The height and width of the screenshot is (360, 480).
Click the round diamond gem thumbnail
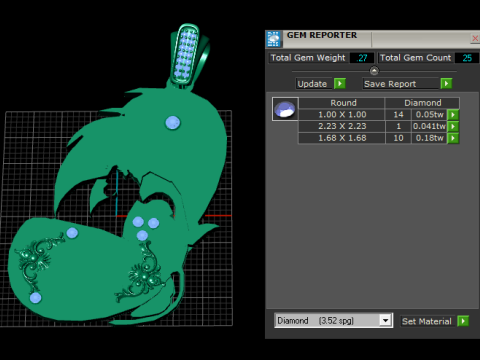285,109
